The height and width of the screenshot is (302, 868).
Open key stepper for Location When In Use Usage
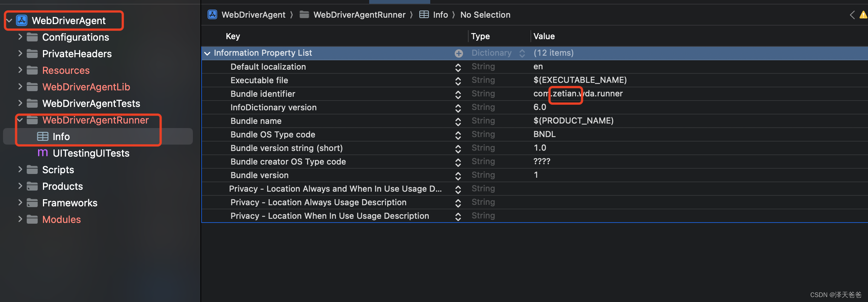(458, 217)
